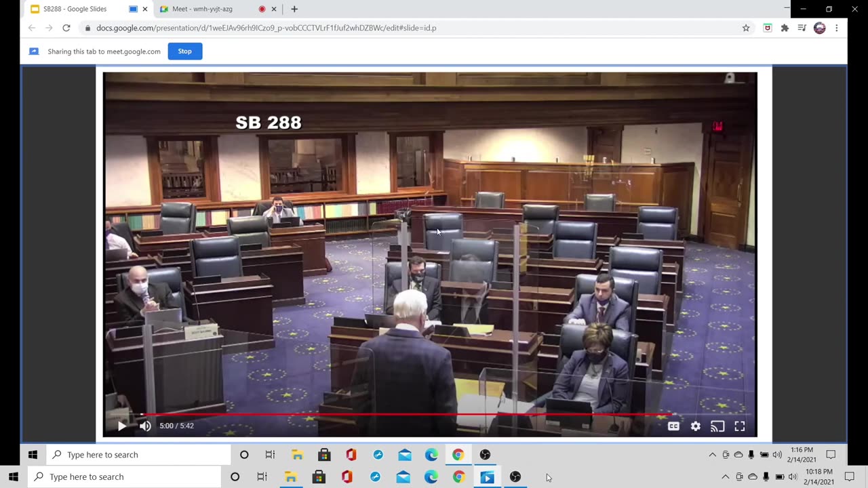Open the browser media controls icon
The height and width of the screenshot is (488, 868).
pyautogui.click(x=802, y=28)
